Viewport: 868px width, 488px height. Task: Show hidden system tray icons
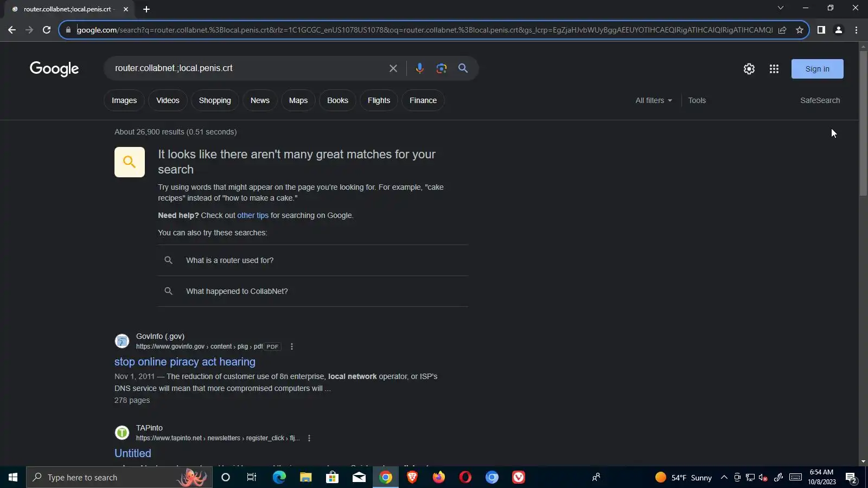[724, 478]
